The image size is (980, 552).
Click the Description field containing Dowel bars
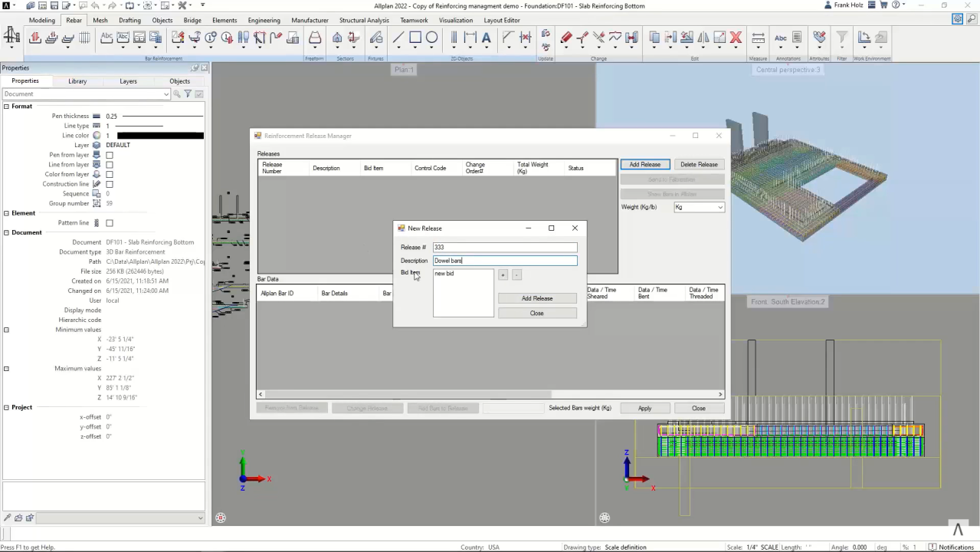(x=504, y=261)
